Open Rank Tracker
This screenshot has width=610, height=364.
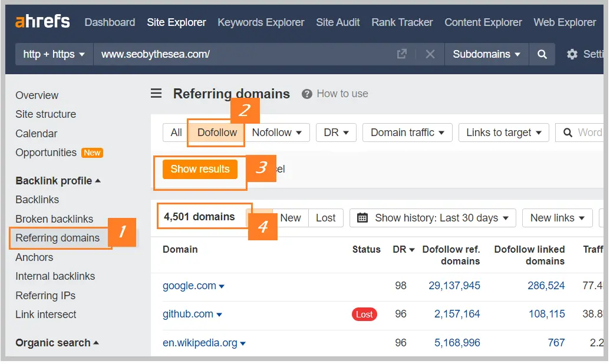click(402, 22)
